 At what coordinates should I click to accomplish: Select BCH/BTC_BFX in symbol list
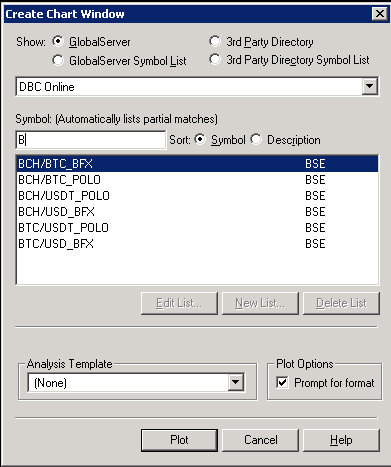pyautogui.click(x=197, y=164)
